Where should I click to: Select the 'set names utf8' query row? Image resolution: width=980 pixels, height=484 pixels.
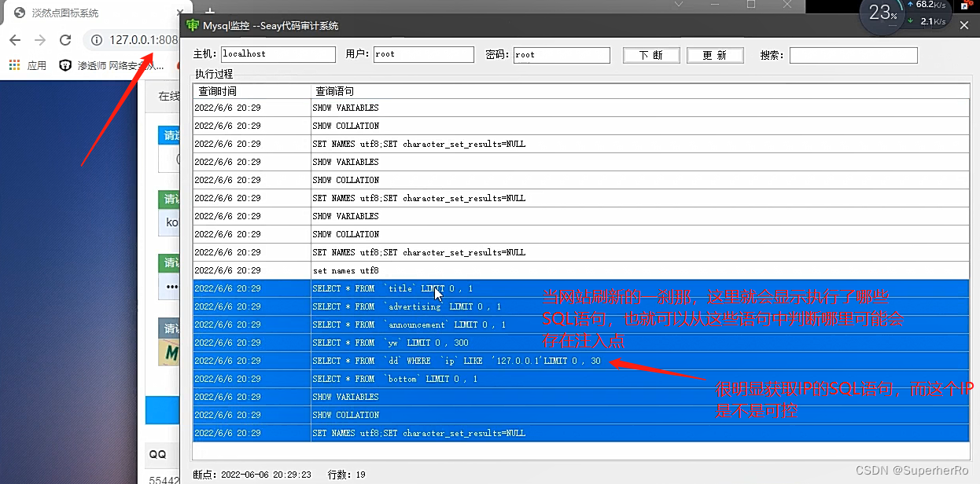581,270
